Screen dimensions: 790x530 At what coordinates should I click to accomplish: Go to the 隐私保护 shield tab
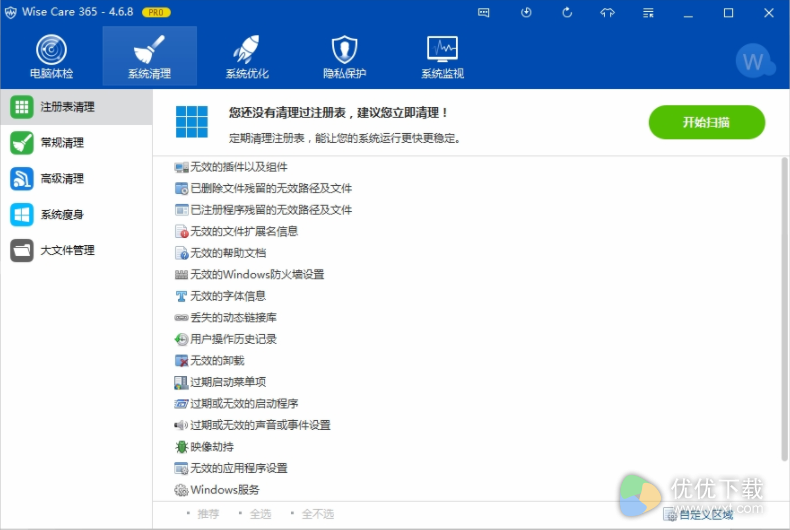tap(345, 56)
